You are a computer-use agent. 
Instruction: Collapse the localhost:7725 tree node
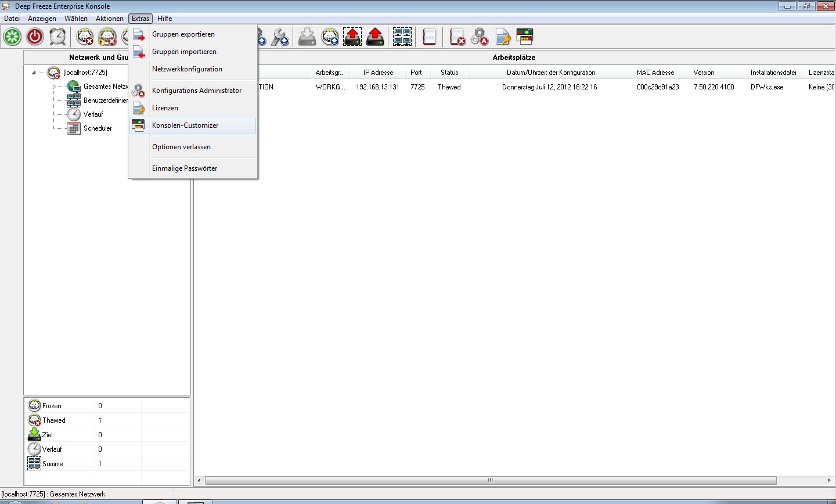34,73
